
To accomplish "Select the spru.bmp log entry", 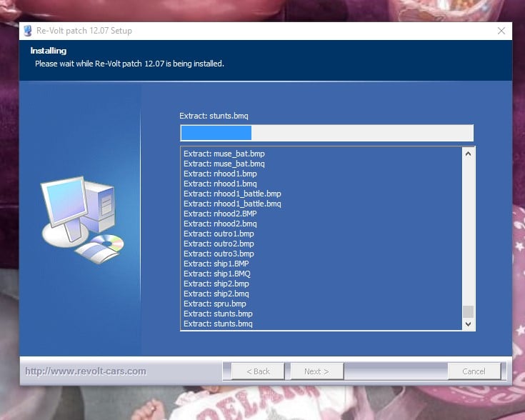I will (x=215, y=304).
